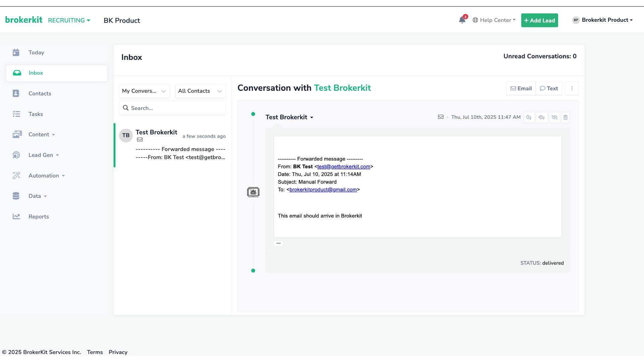Screen dimensions: 644x362
Task: Click the Add Lead button
Action: pyautogui.click(x=539, y=20)
